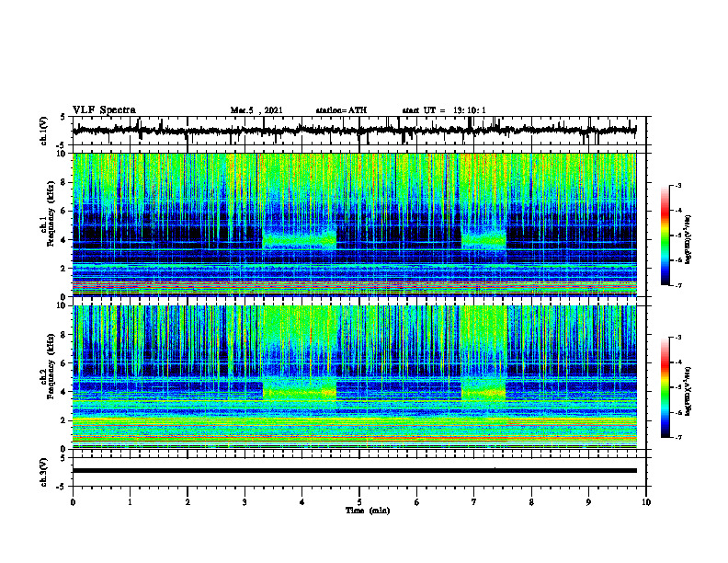Click the 'ch.1(V)' waveform axis label

click(44, 131)
